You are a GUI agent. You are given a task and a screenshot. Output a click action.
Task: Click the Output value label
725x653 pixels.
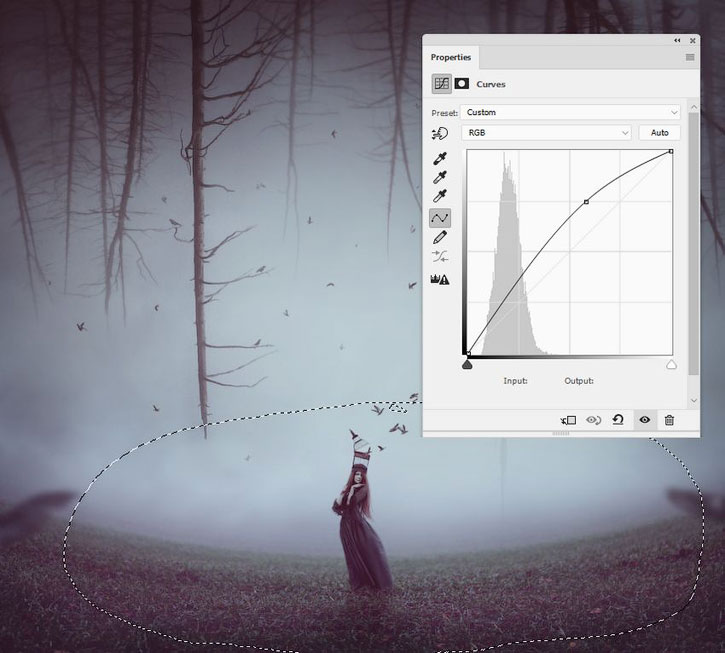click(579, 381)
